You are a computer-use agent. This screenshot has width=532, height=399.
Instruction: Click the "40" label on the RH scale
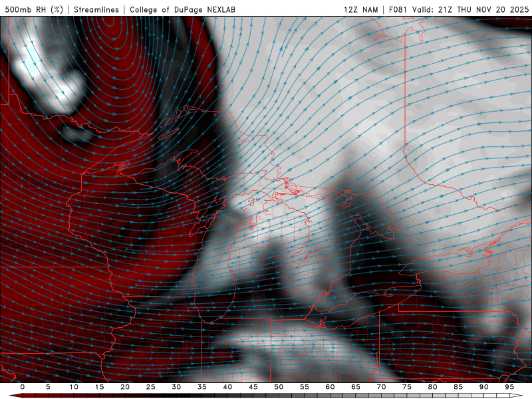[x=227, y=387]
